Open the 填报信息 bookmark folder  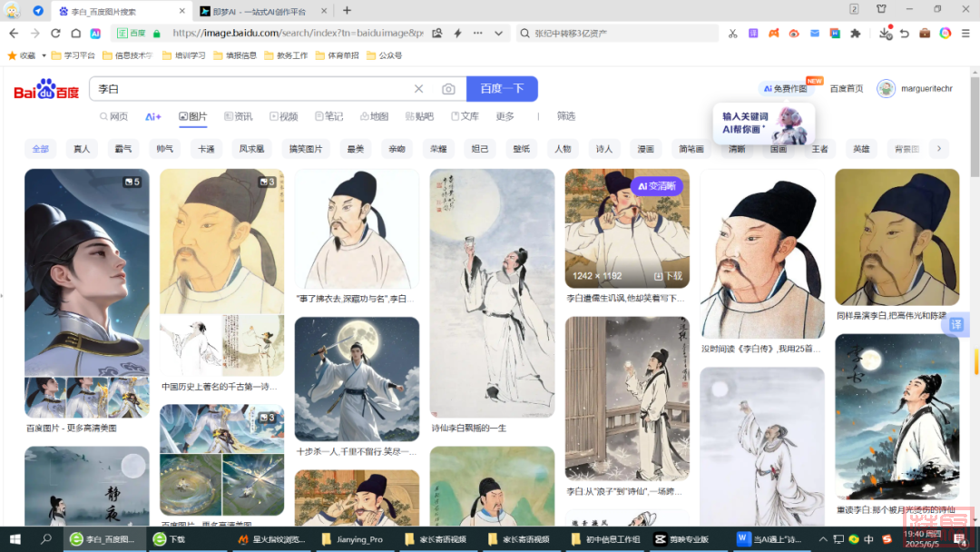point(235,55)
